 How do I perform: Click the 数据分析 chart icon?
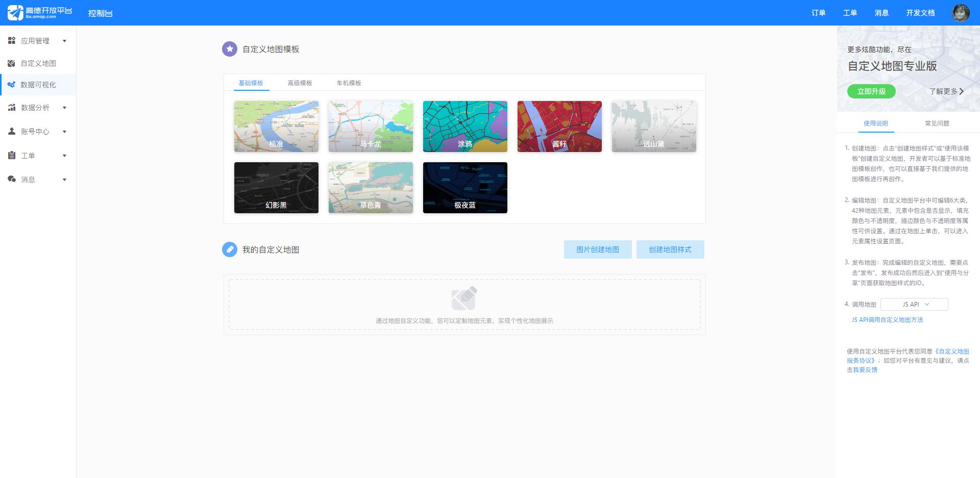(11, 107)
